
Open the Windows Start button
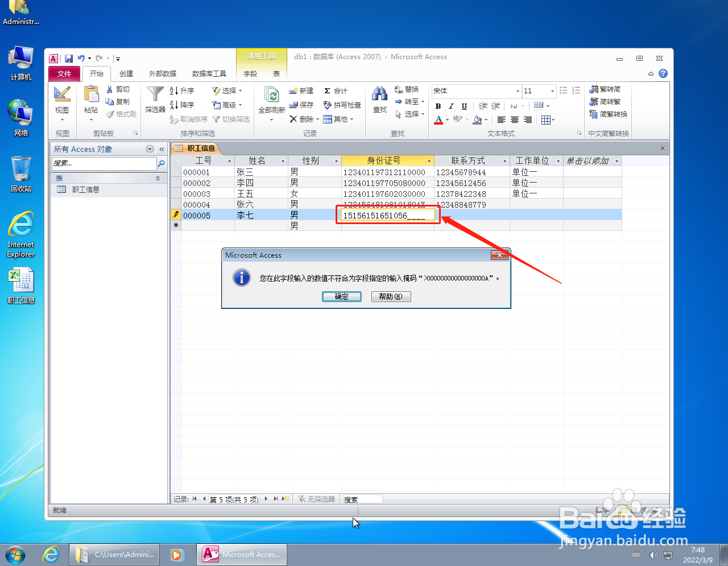tap(15, 554)
